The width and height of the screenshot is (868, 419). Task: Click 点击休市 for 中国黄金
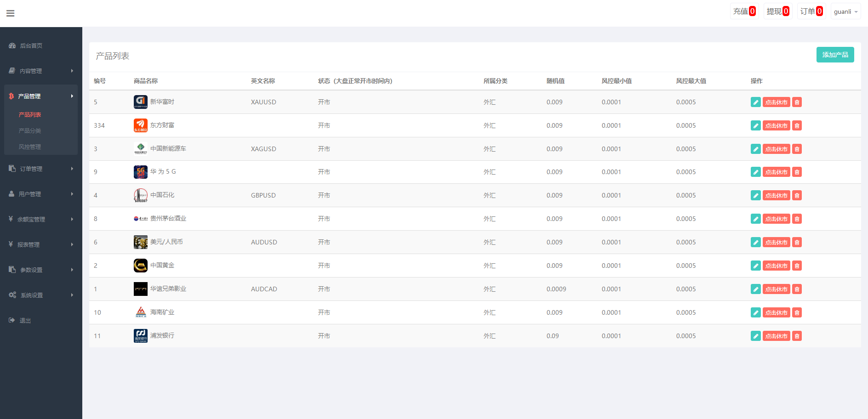(x=776, y=266)
